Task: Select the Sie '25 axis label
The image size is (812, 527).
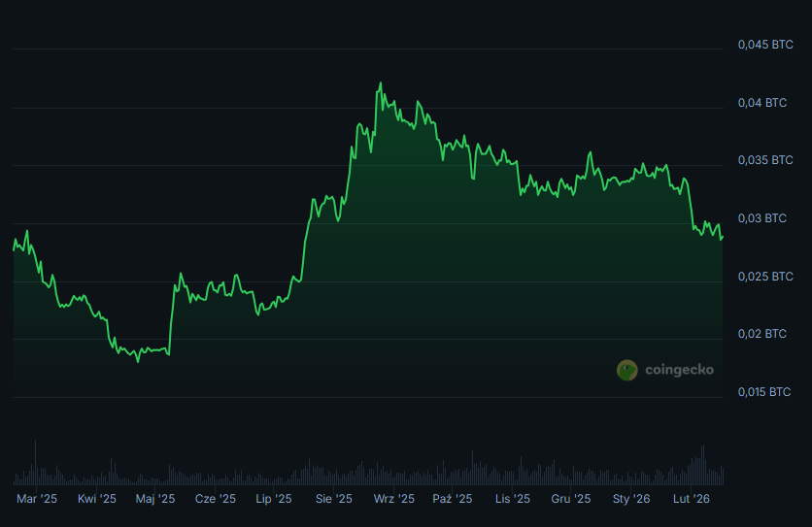Action: coord(334,499)
